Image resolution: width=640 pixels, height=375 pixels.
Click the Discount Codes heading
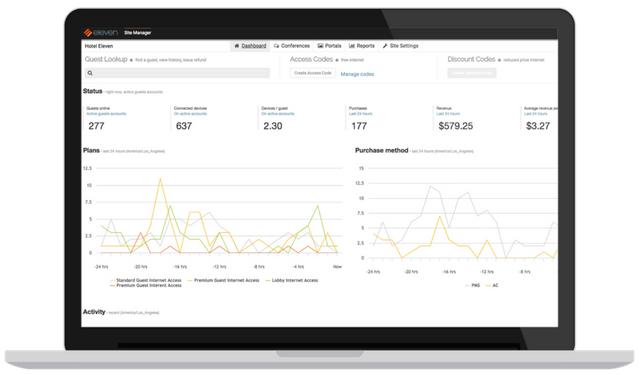pos(471,60)
